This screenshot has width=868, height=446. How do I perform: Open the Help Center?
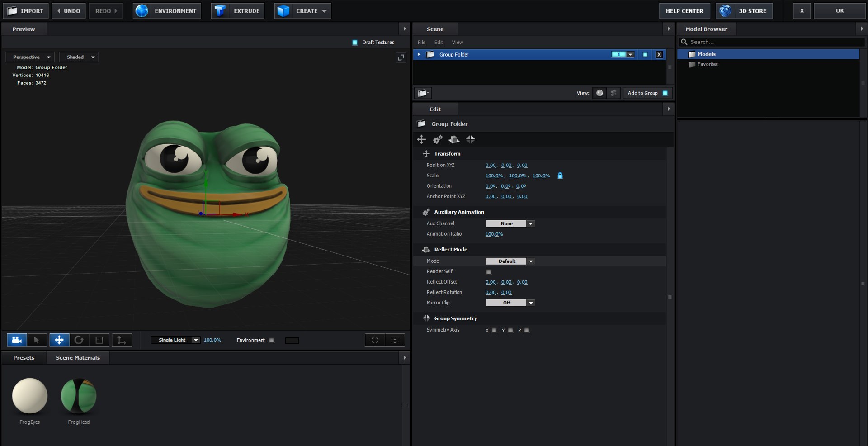[x=684, y=11]
